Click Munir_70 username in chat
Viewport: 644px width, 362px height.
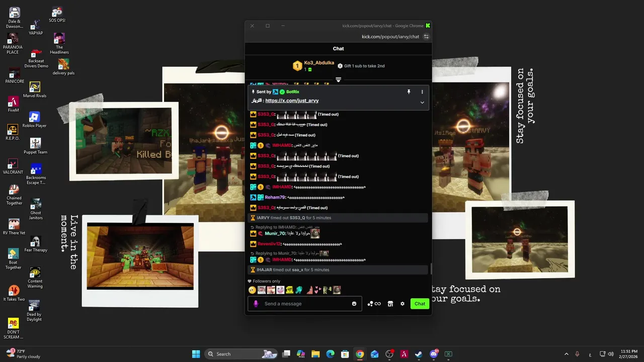tap(275, 233)
